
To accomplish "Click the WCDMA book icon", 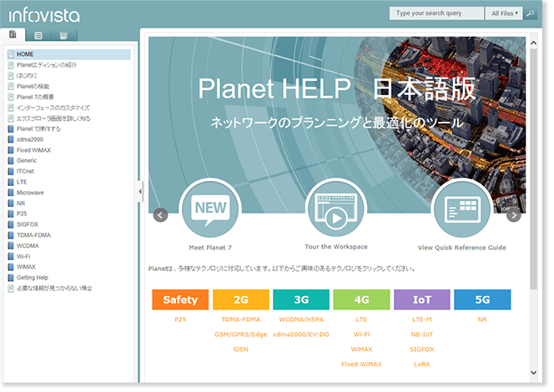I will pyautogui.click(x=11, y=246).
